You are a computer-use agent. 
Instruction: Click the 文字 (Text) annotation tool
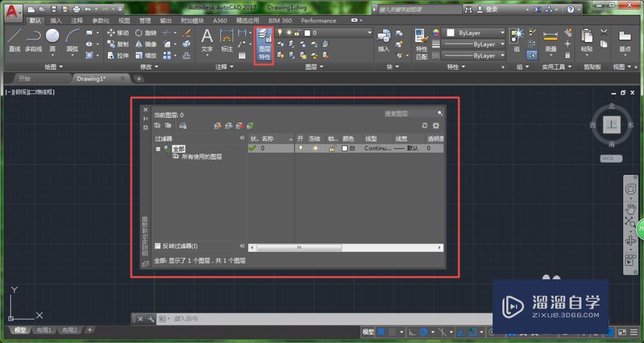[207, 39]
